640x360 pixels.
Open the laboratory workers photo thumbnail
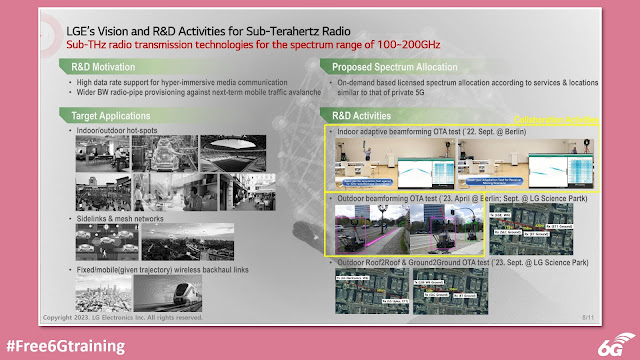(x=175, y=192)
